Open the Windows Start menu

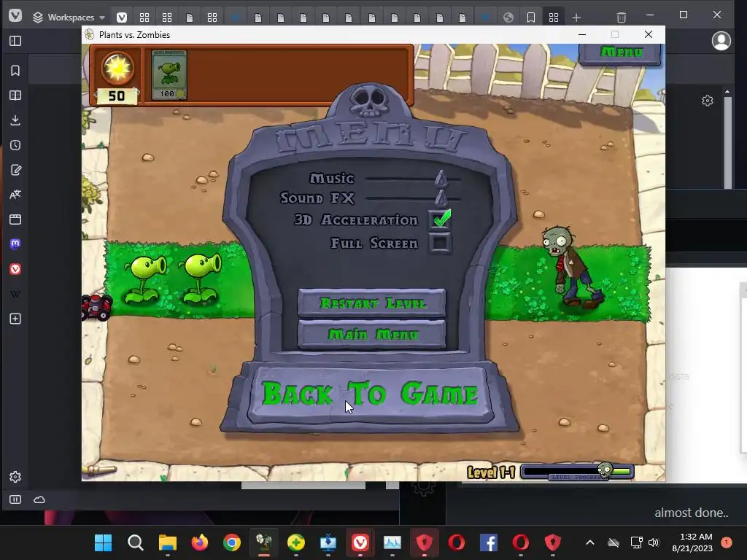point(104,542)
